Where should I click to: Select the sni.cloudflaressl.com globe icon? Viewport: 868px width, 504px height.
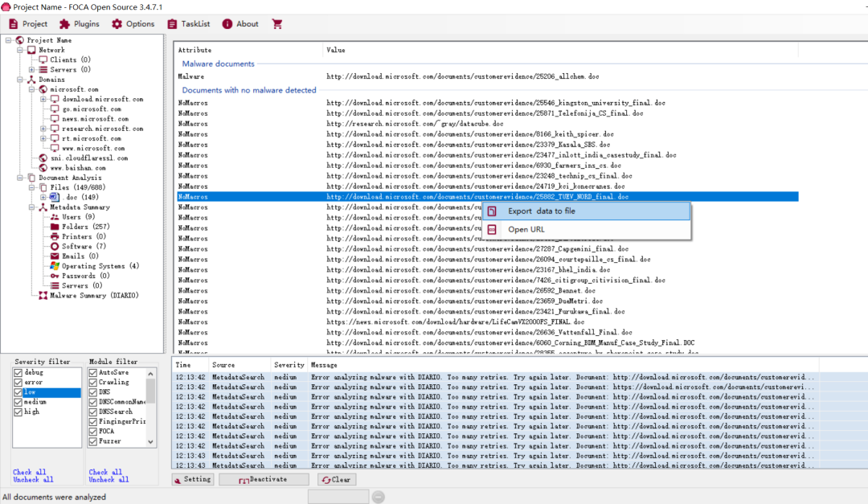43,158
